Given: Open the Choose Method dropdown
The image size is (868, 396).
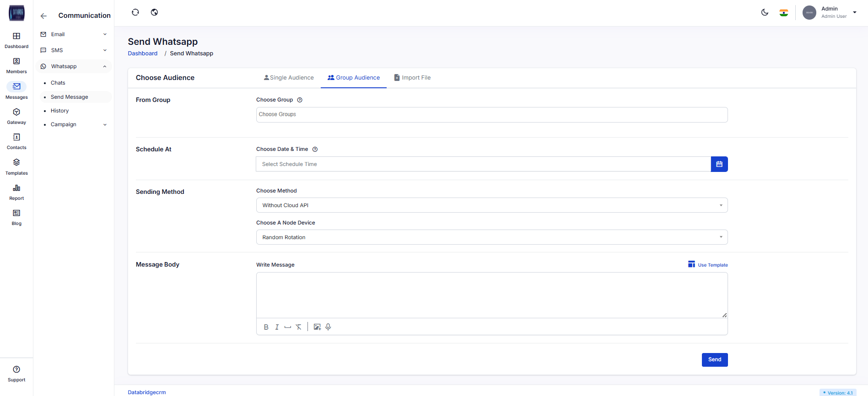Looking at the screenshot, I should 491,205.
